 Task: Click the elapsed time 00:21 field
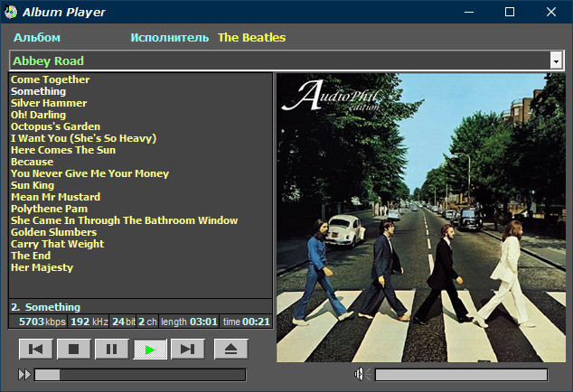(247, 322)
